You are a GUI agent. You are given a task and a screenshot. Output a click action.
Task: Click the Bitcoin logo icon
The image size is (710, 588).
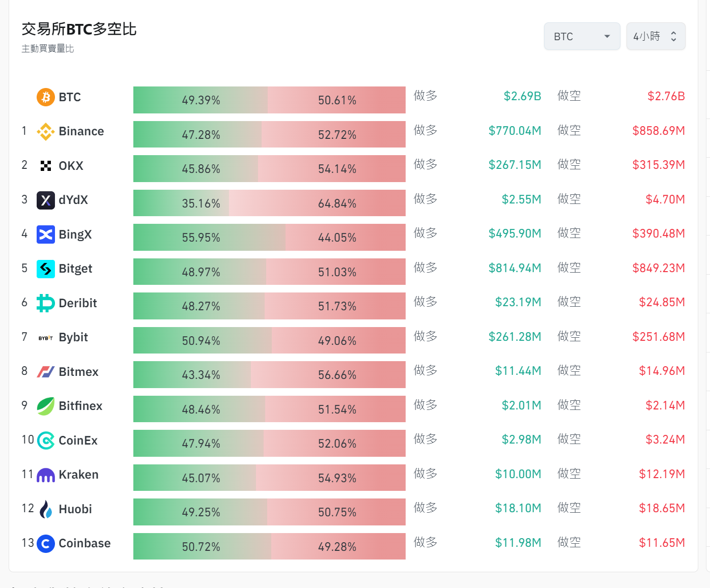coord(46,97)
